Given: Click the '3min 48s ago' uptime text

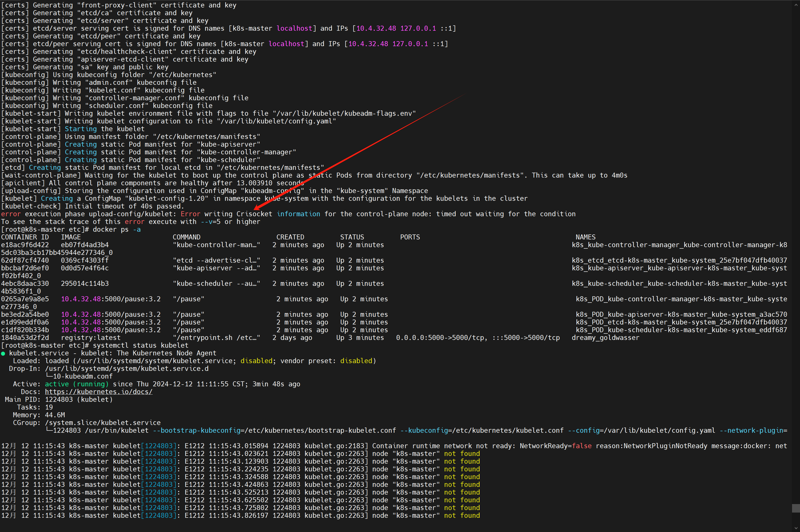Looking at the screenshot, I should [x=276, y=384].
